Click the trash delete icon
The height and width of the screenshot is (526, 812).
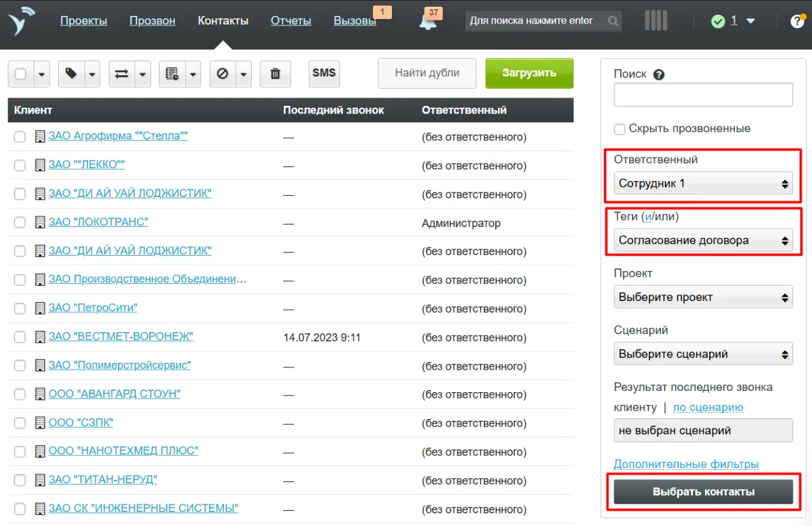[x=275, y=74]
